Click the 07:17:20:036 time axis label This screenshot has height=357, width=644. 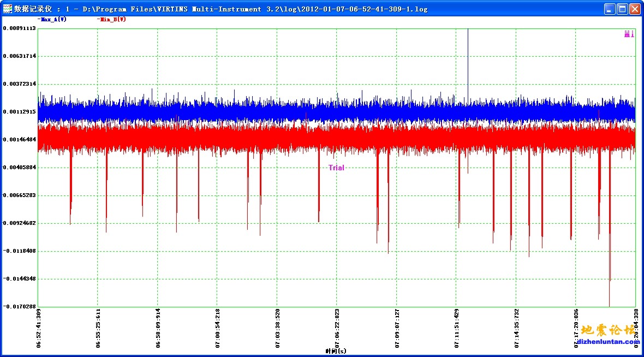point(576,328)
